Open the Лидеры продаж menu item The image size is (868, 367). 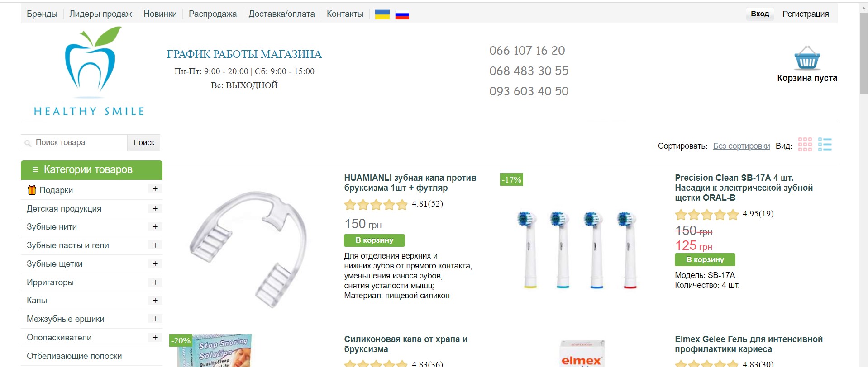click(100, 14)
